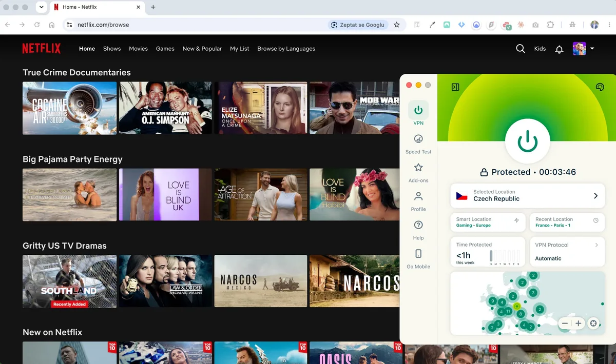Open site info icon in address bar
The image size is (616, 364).
pyautogui.click(x=69, y=25)
